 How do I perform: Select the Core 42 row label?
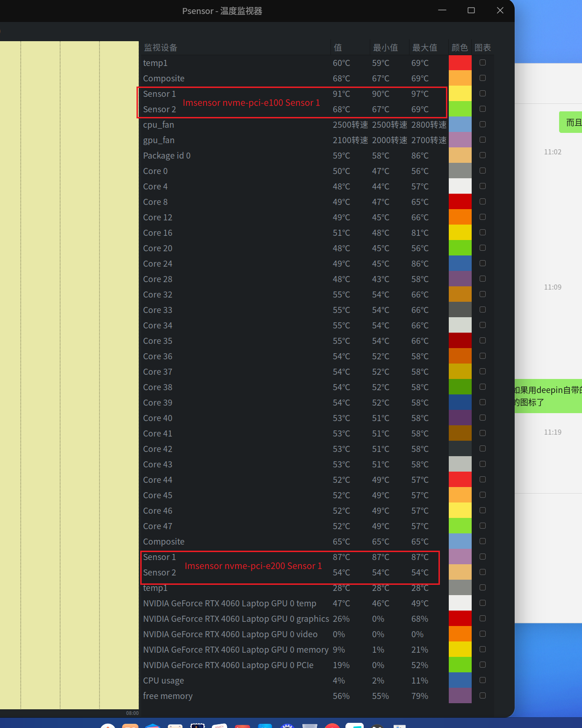point(158,449)
